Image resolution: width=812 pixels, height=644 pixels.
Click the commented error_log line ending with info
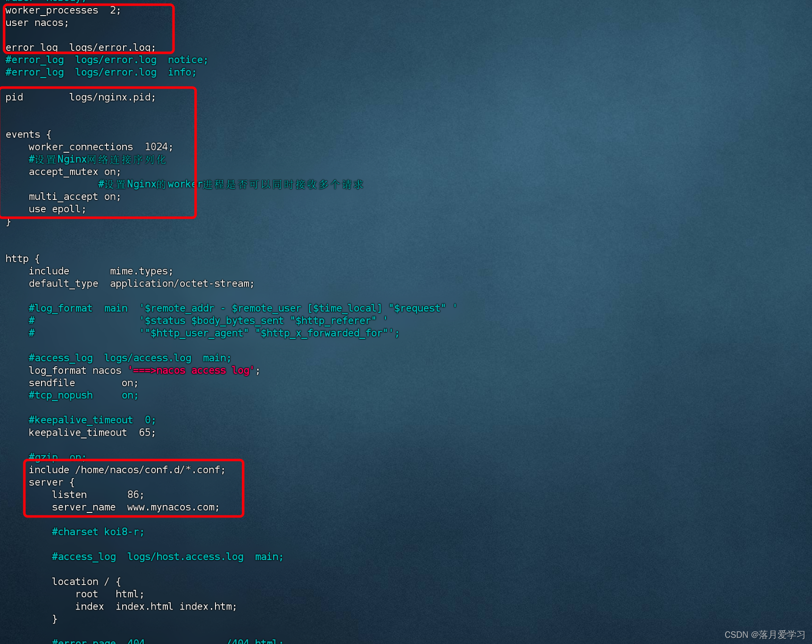(x=100, y=72)
